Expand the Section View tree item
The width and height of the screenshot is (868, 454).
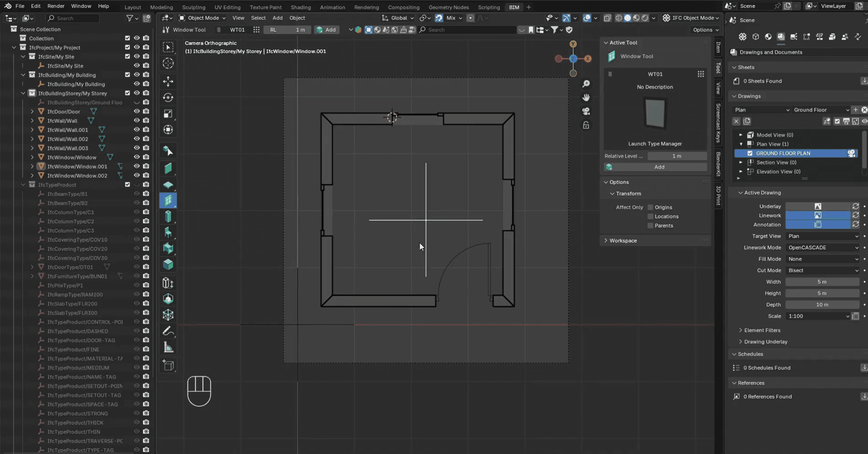[x=741, y=162]
